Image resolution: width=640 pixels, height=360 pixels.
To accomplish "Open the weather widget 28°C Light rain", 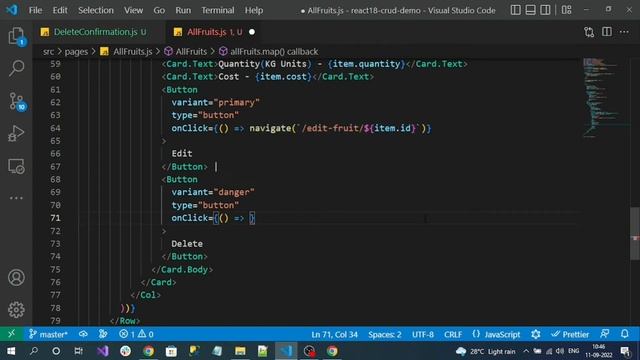I will [486, 351].
